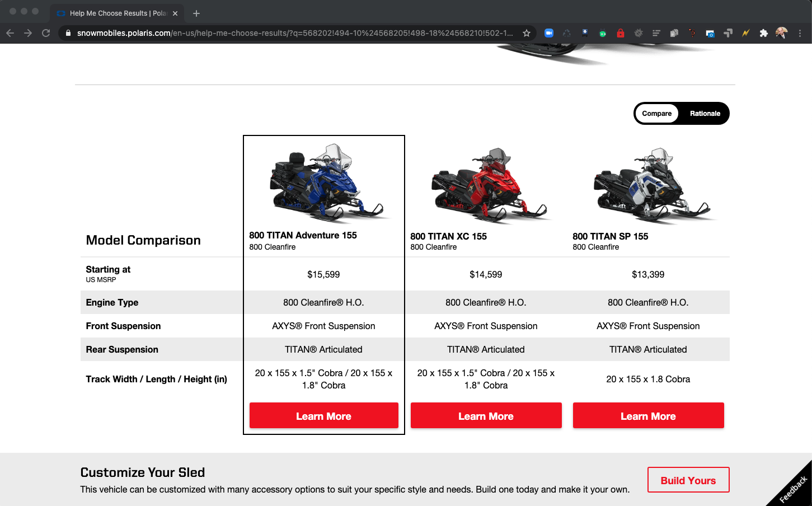Bookmark this page with the star icon

pyautogui.click(x=527, y=33)
